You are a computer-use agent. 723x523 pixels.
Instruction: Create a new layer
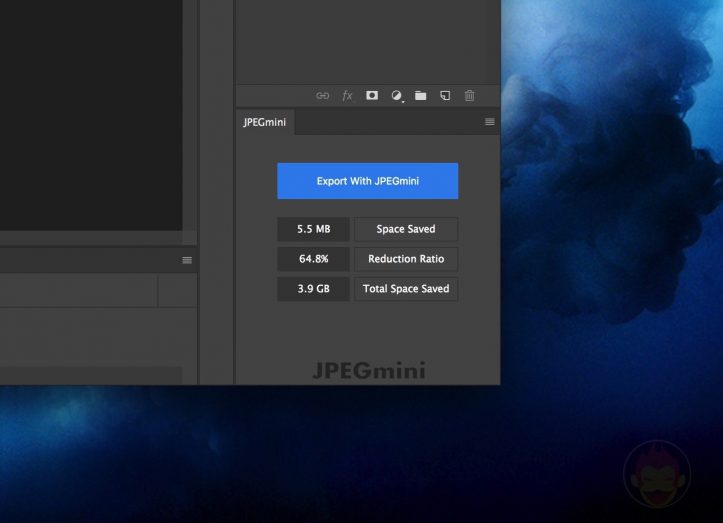(445, 95)
